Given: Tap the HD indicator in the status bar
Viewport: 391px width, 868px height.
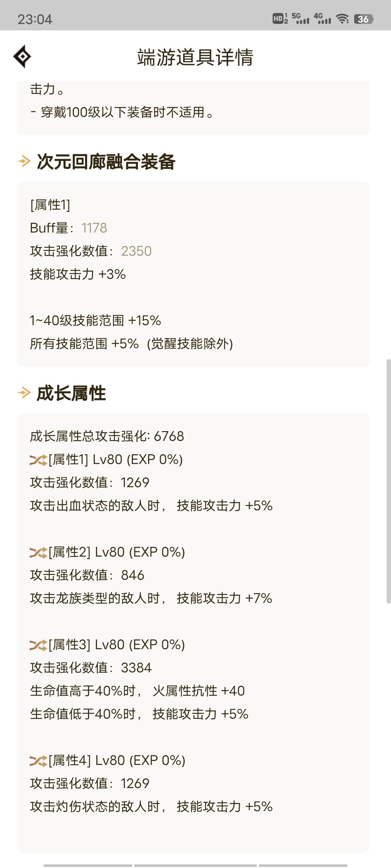Looking at the screenshot, I should click(x=280, y=19).
